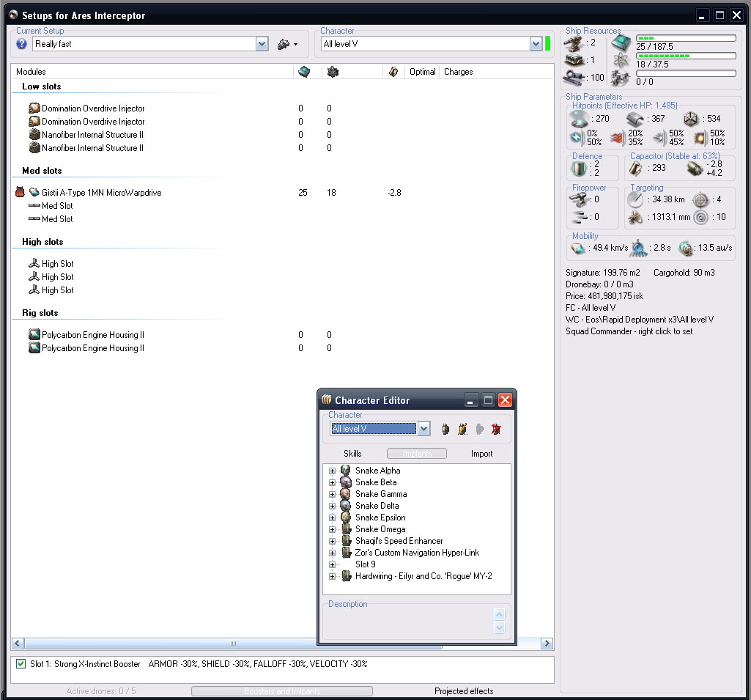Select Hardwiring Eifyr and Co. 'Rogue' MY-2 row
The height and width of the screenshot is (700, 751).
pyautogui.click(x=423, y=576)
